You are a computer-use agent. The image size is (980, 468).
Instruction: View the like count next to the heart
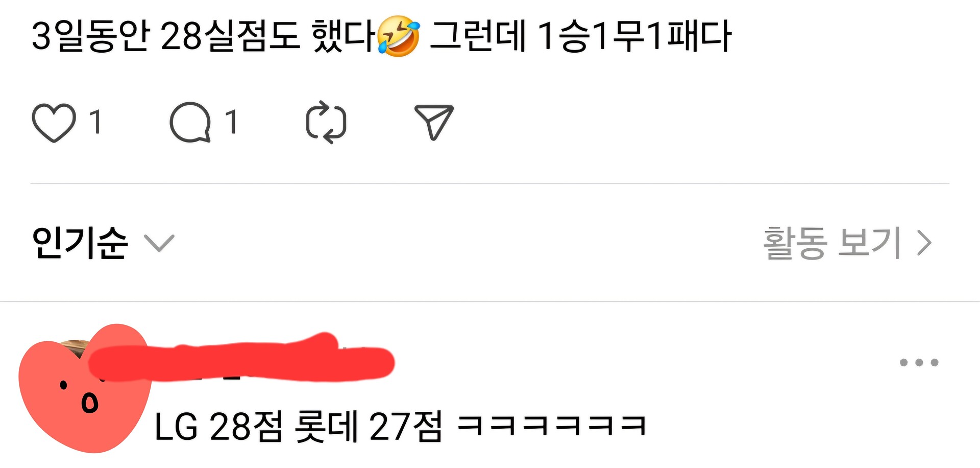[95, 122]
